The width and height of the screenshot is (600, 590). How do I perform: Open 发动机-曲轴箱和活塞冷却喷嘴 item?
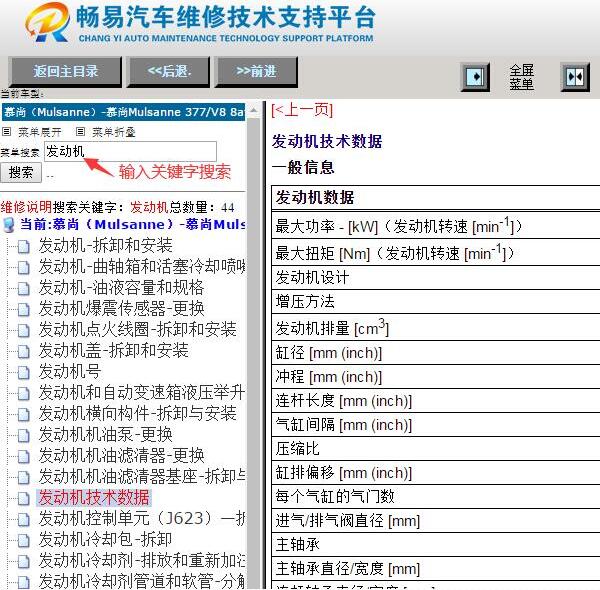[x=142, y=267]
